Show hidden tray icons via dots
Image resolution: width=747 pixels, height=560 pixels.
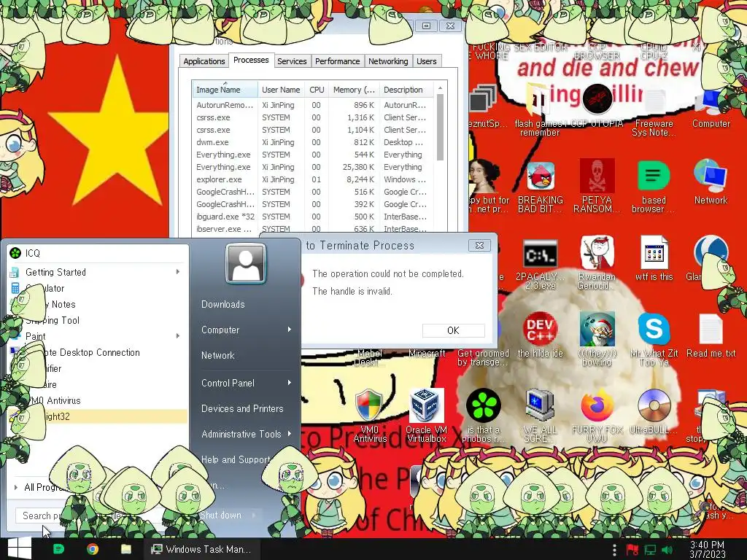point(614,550)
